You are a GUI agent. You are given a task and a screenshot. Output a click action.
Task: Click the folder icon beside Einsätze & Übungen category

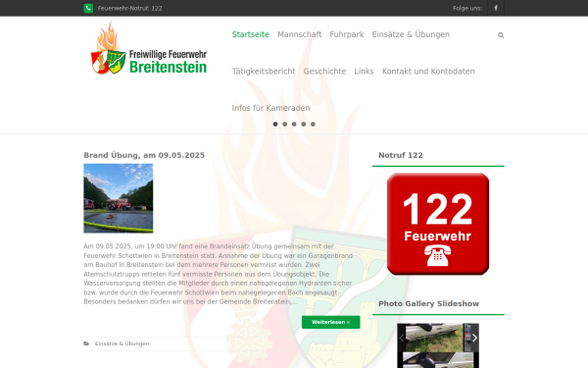coord(86,343)
